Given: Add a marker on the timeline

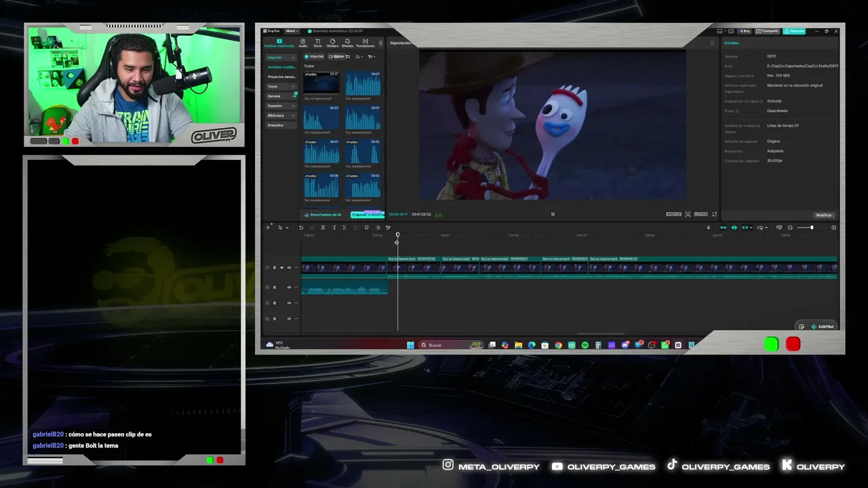Looking at the screenshot, I should (366, 228).
